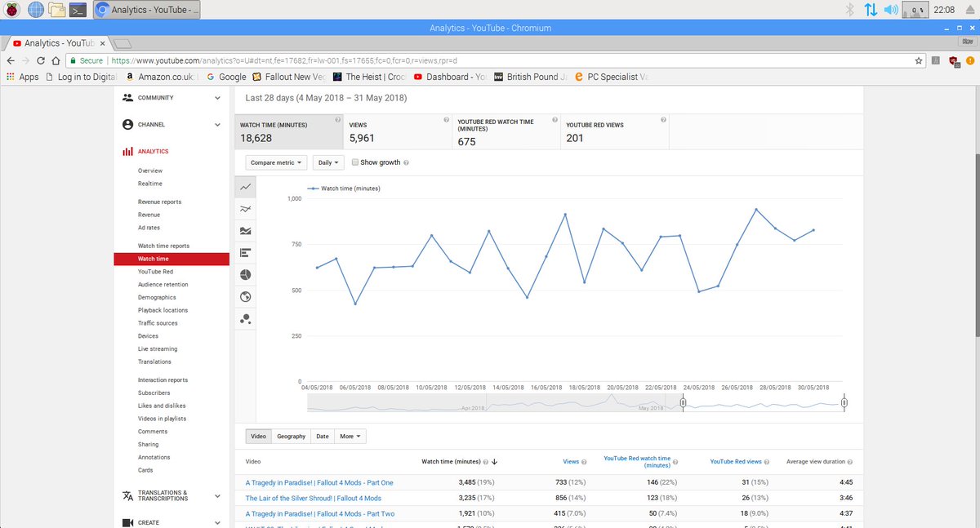This screenshot has height=528, width=980.
Task: Open the network arrows tray icon
Action: click(871, 10)
